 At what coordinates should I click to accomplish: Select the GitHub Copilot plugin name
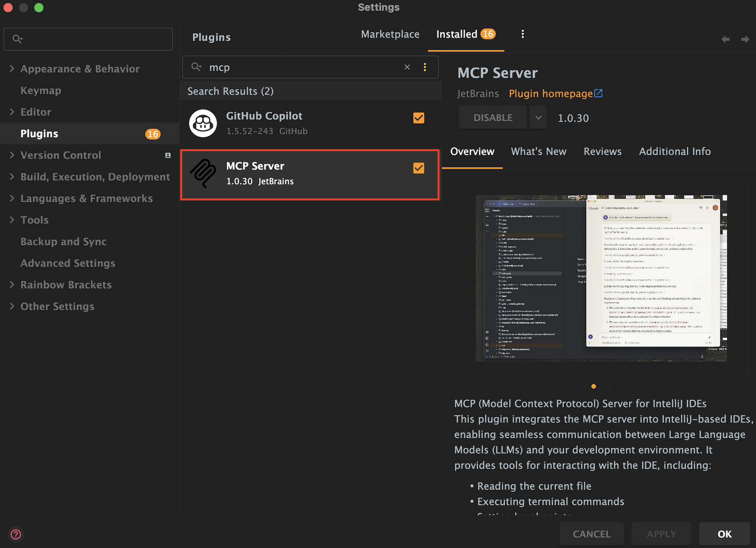click(x=264, y=116)
